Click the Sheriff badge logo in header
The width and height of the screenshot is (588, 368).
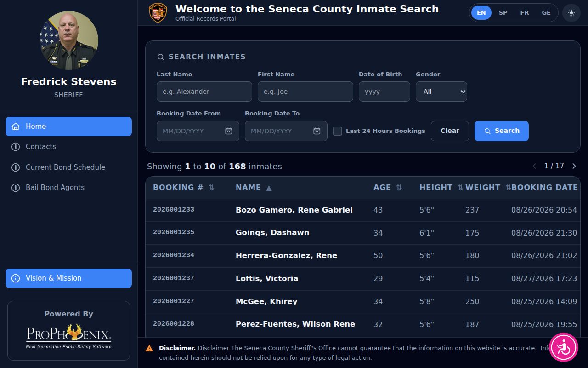[158, 13]
